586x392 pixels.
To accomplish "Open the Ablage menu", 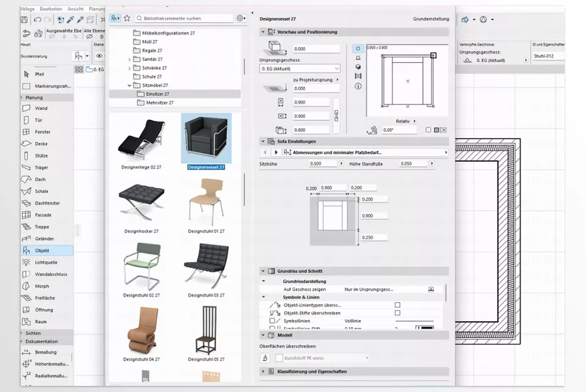I will (27, 9).
